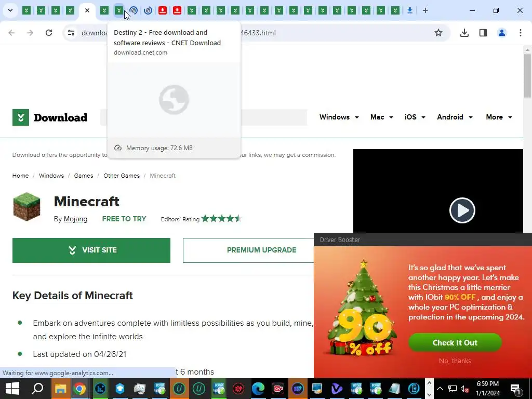Open the red camera recorder taskbar icon

[278, 389]
